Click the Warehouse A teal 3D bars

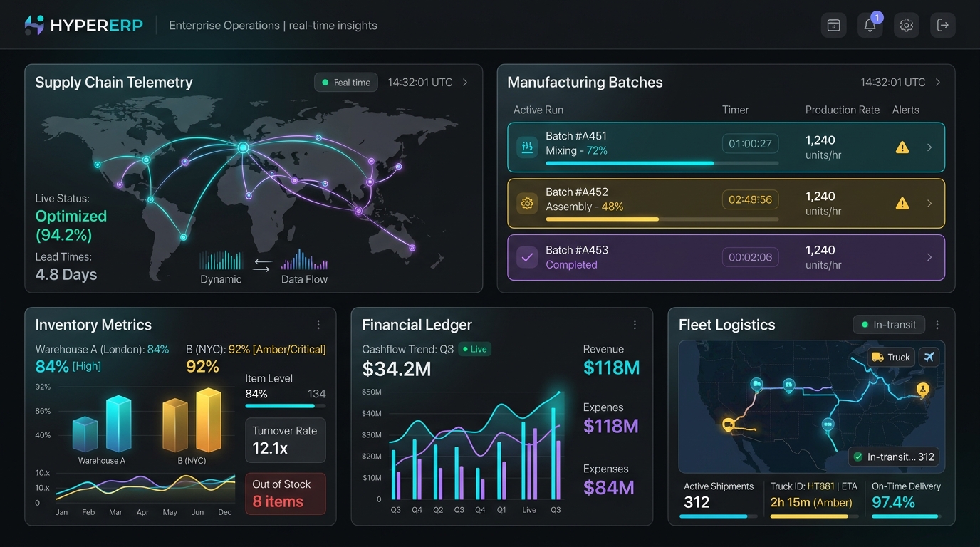point(102,424)
